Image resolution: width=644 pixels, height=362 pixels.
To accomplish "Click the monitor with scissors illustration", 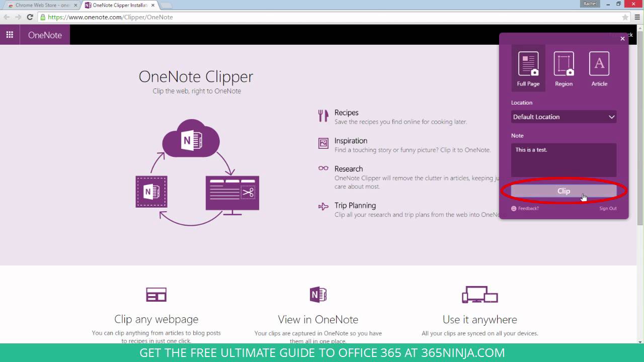I will click(232, 195).
